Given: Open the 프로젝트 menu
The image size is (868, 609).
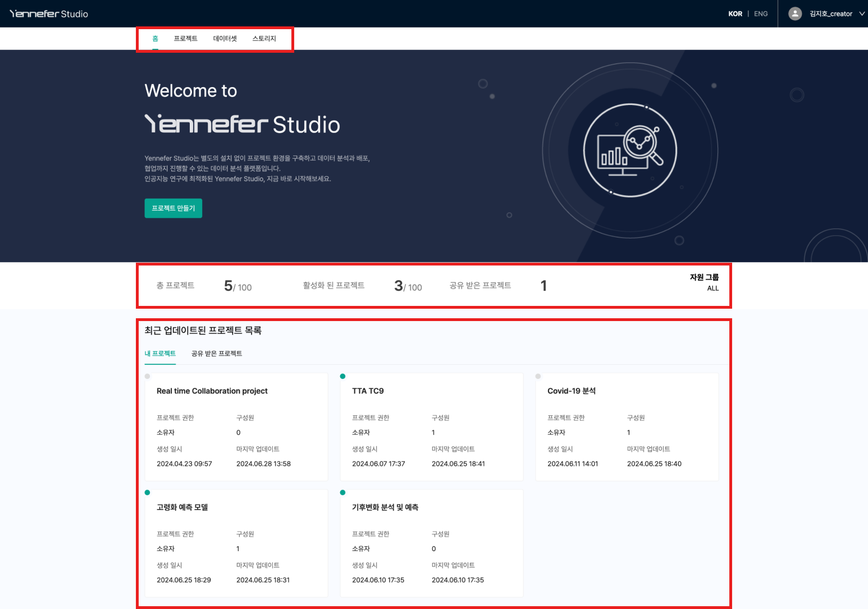Looking at the screenshot, I should pos(185,38).
